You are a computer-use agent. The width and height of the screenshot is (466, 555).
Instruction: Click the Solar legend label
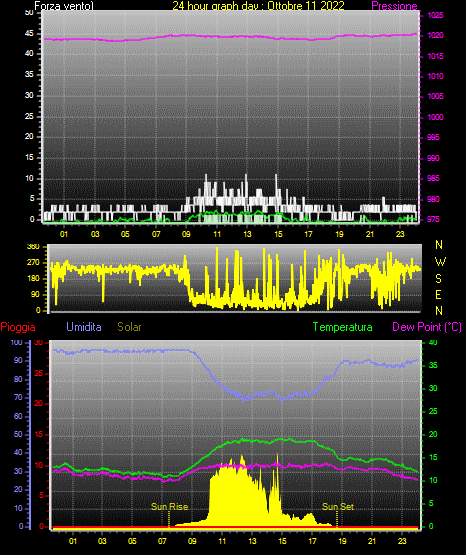pos(129,327)
